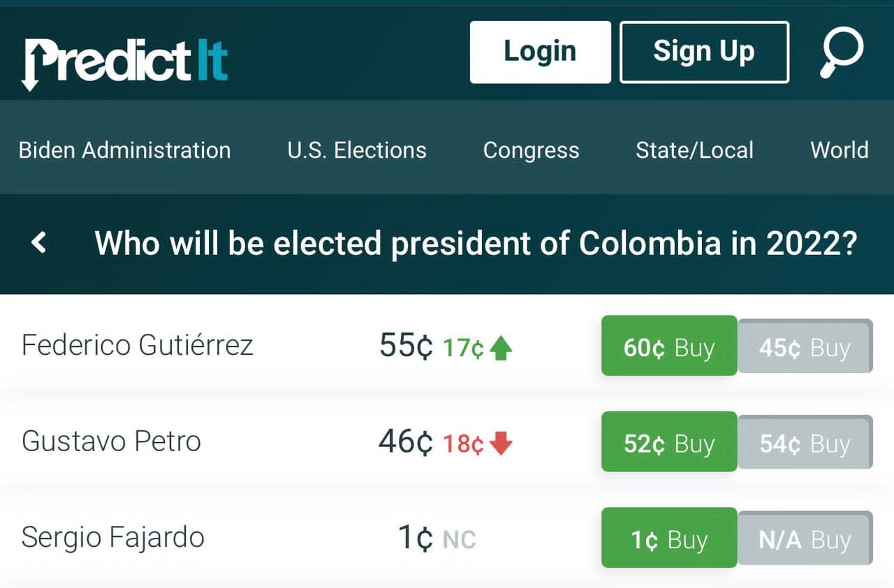Click the back chevron before the market question
Image resolution: width=894 pixels, height=588 pixels.
pyautogui.click(x=40, y=242)
